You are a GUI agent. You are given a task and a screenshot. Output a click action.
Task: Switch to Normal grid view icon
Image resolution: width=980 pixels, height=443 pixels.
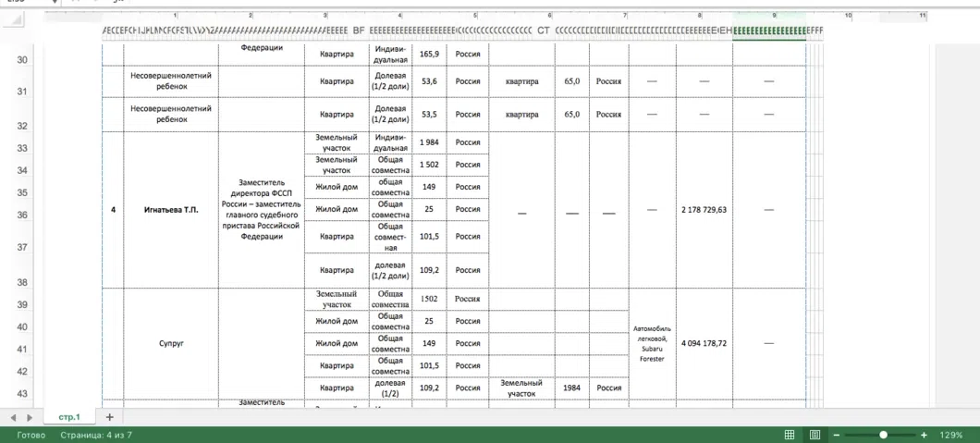tap(790, 435)
